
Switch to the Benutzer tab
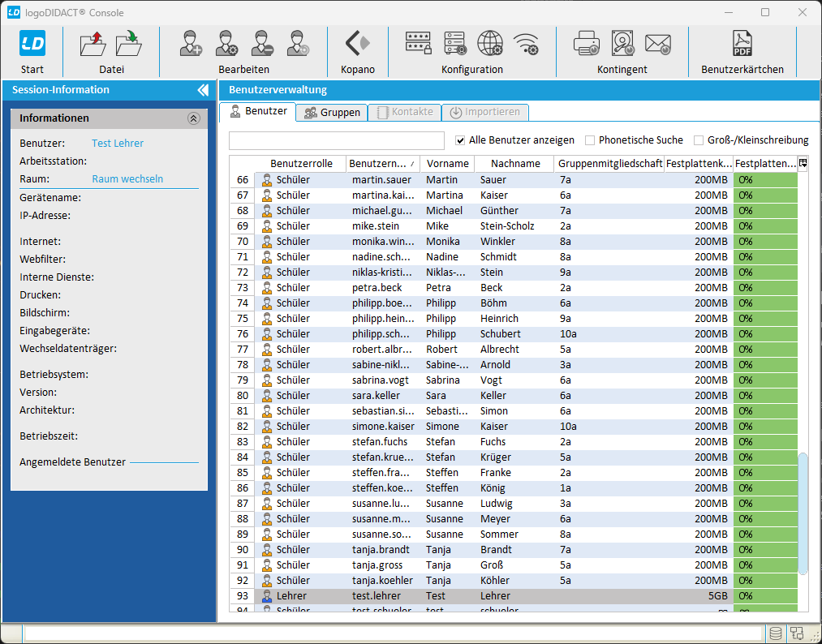258,112
